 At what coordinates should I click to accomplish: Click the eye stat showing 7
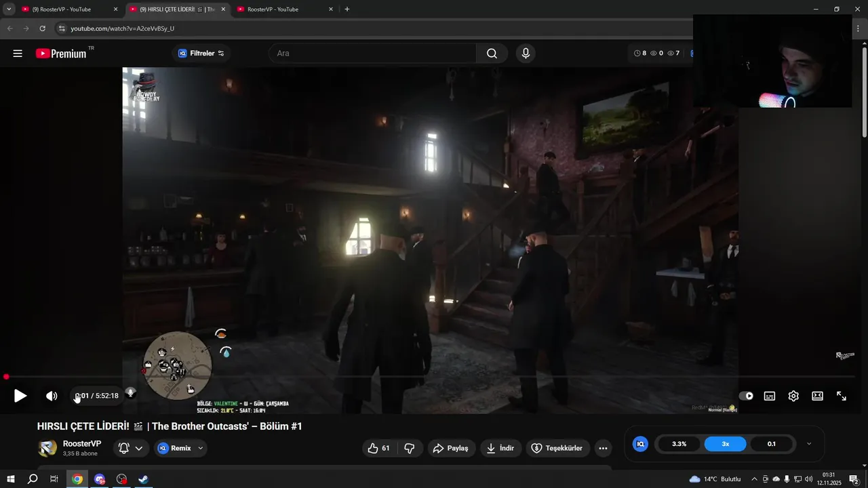673,54
